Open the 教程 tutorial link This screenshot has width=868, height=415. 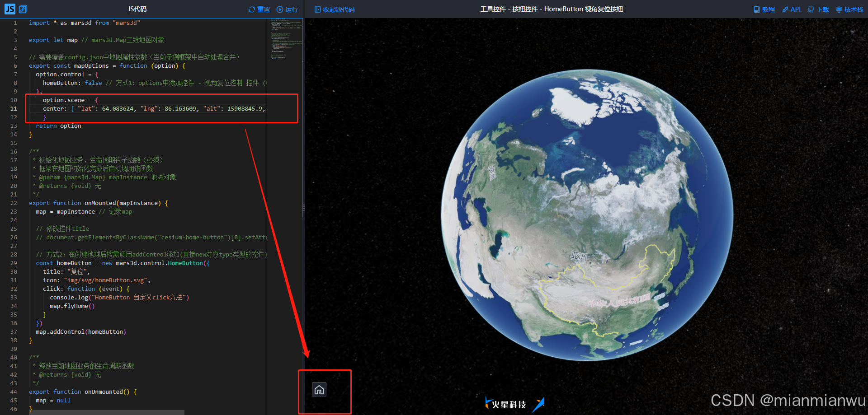[x=764, y=9]
